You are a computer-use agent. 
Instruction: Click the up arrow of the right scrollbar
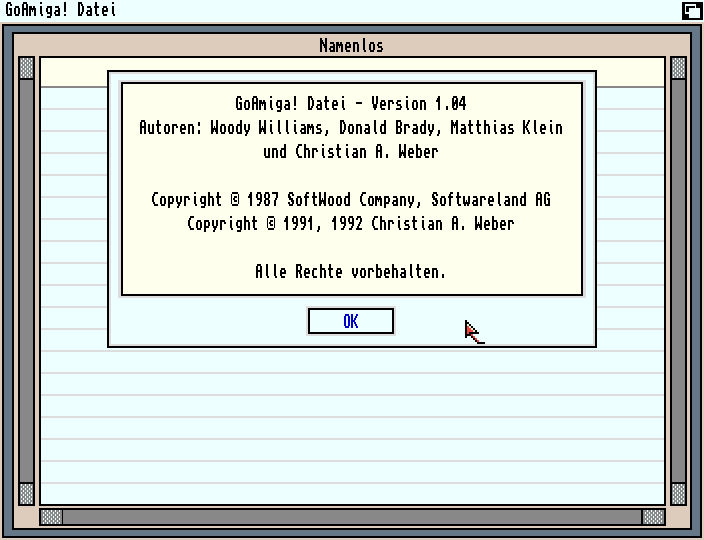[678, 68]
